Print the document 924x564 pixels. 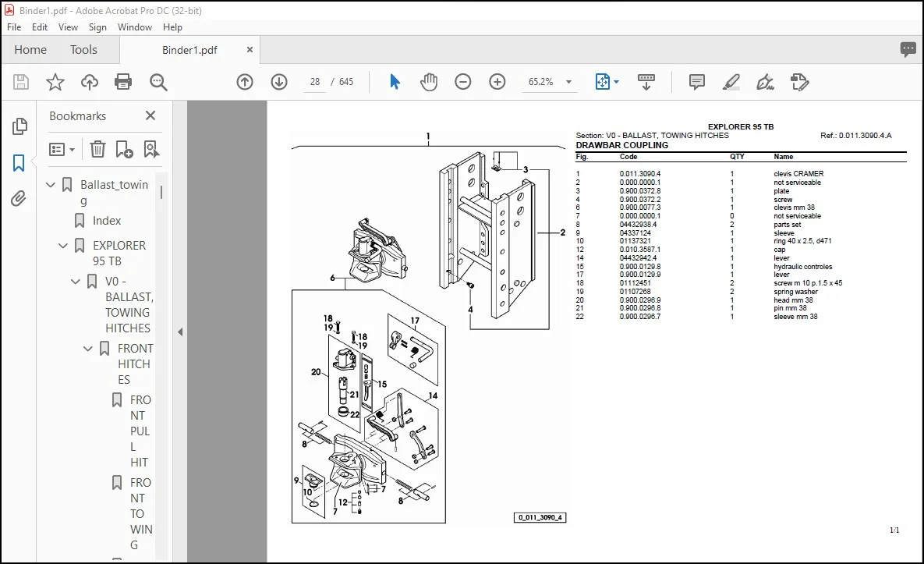coord(123,82)
